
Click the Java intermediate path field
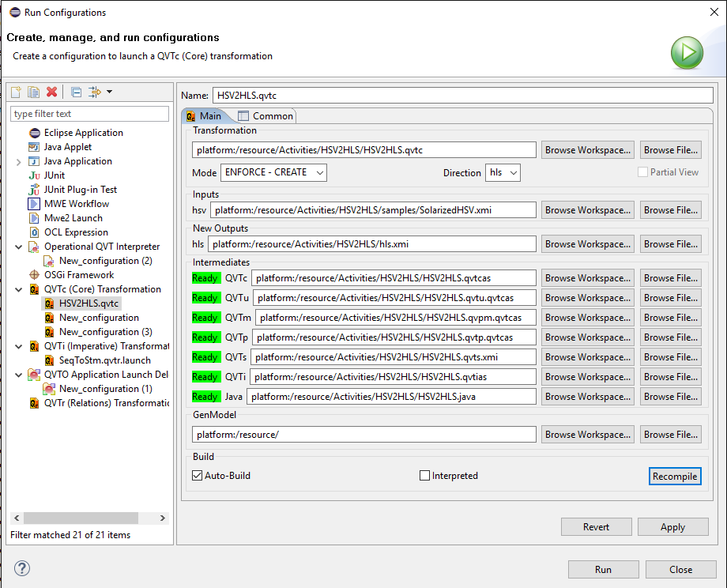(x=391, y=397)
